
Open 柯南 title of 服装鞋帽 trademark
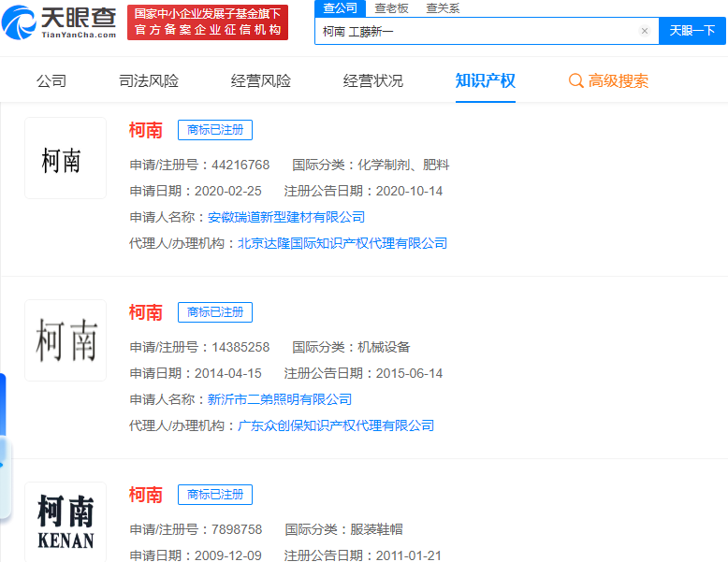pyautogui.click(x=146, y=495)
